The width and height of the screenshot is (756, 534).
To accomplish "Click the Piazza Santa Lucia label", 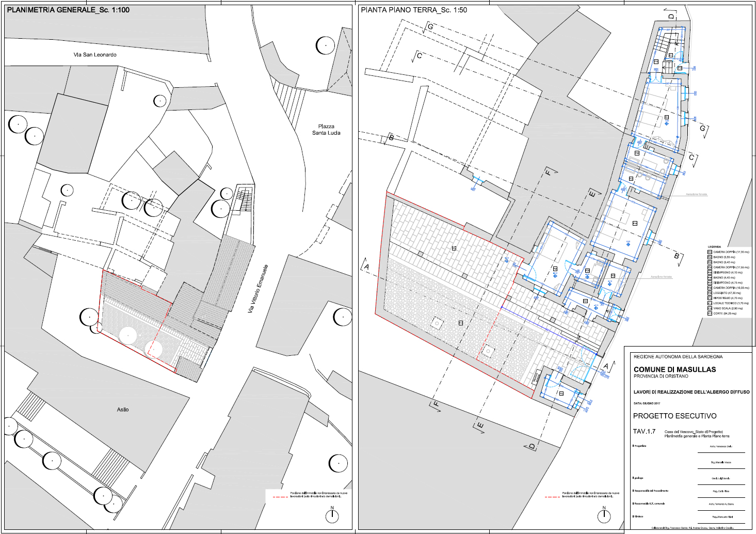I will point(326,130).
